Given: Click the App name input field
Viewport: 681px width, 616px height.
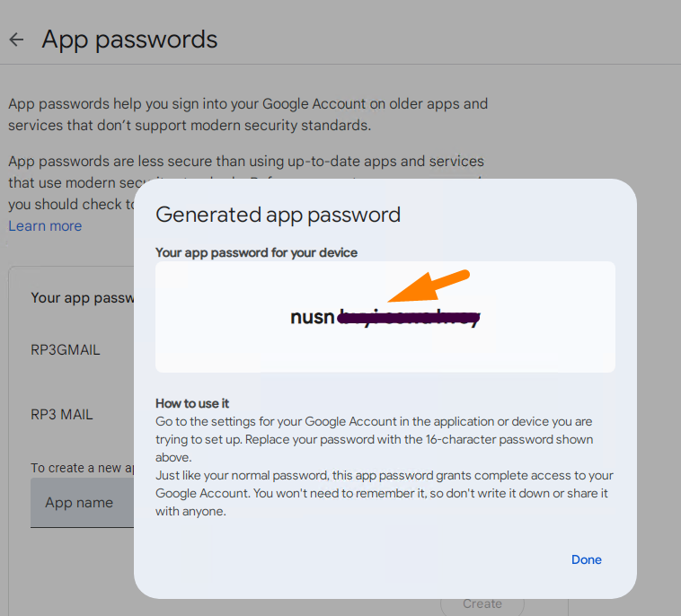Looking at the screenshot, I should (x=82, y=503).
